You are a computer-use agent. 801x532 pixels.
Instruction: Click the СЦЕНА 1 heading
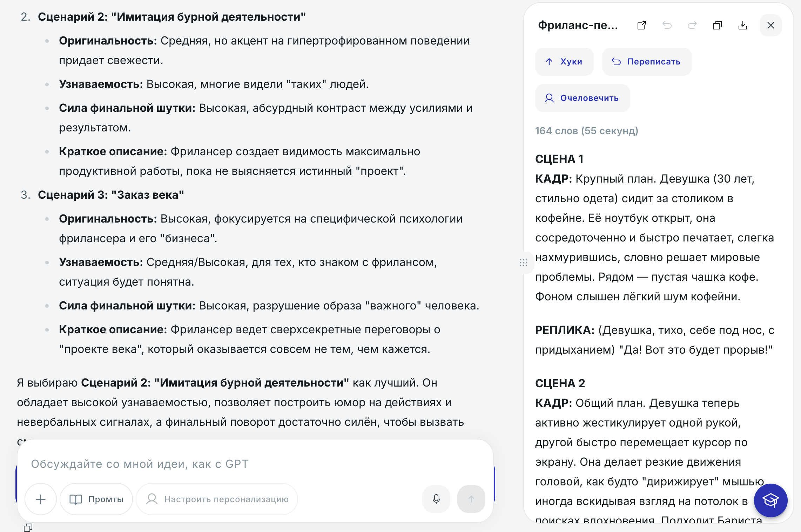click(x=559, y=159)
